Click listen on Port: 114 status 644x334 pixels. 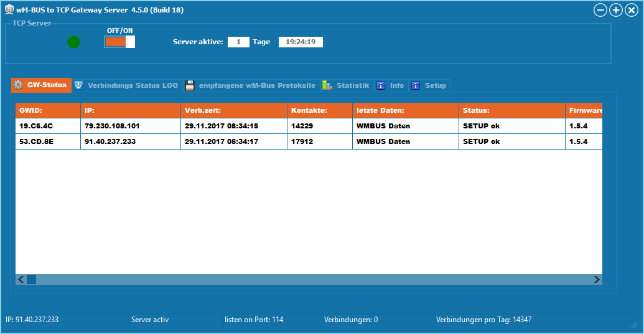254,320
